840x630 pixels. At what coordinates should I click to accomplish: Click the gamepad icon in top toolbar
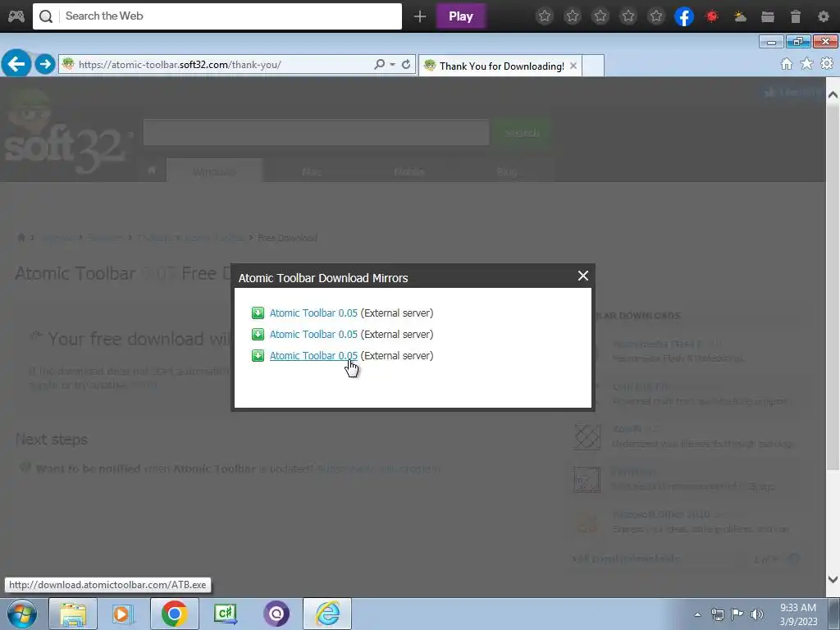click(x=16, y=16)
